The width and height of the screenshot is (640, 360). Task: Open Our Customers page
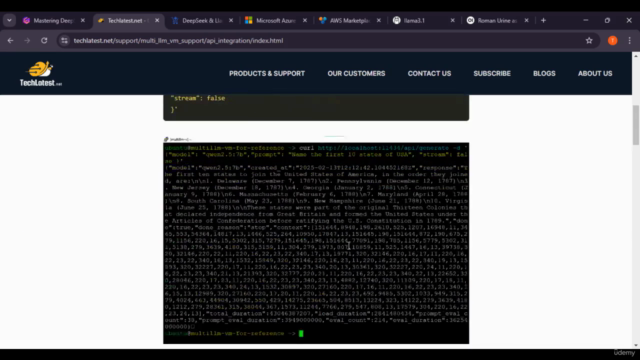(x=356, y=73)
